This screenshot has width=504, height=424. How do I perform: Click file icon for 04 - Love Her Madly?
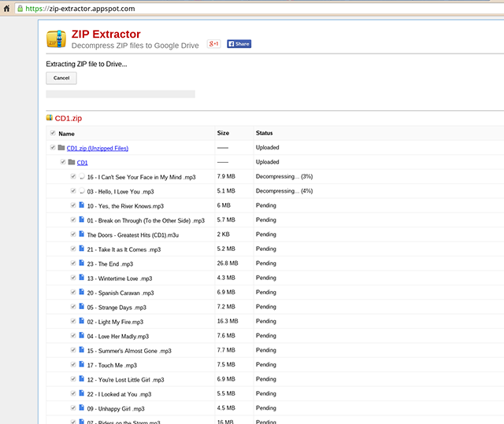[82, 335]
